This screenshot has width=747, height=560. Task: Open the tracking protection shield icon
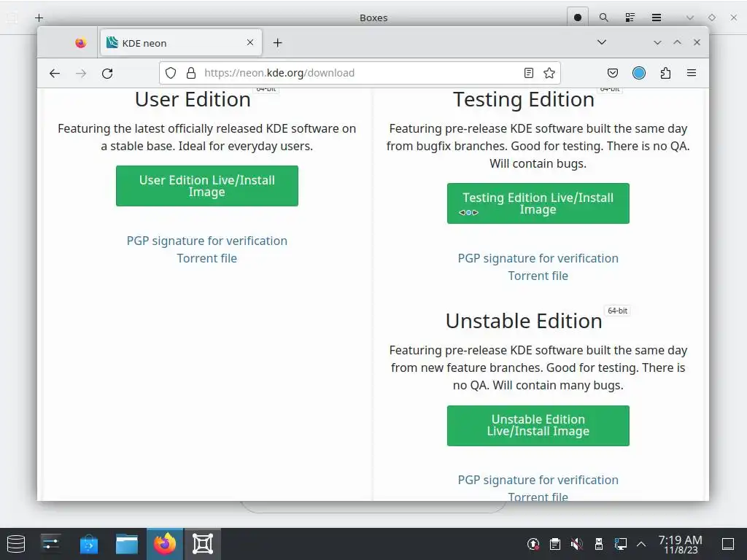pyautogui.click(x=171, y=73)
